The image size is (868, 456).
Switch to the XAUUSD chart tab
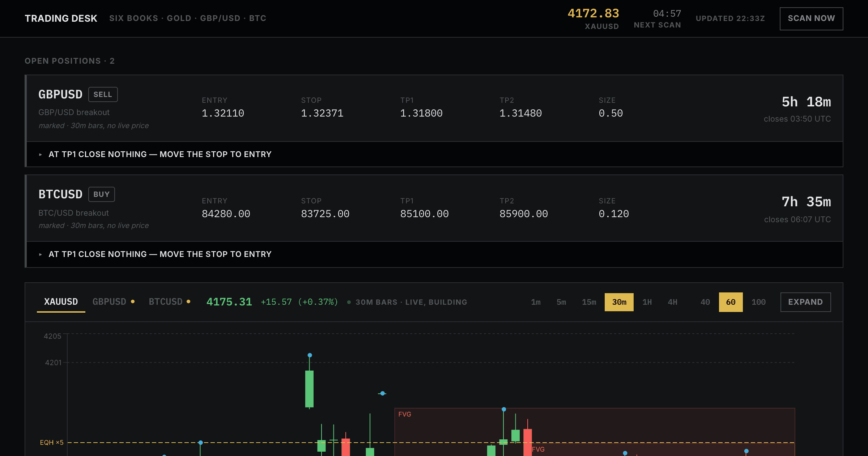(x=61, y=302)
